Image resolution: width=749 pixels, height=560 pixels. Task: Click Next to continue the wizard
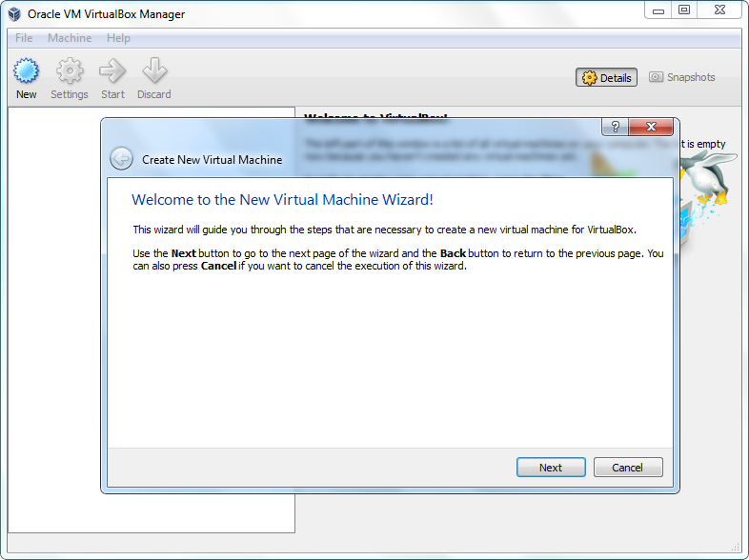[x=551, y=468]
